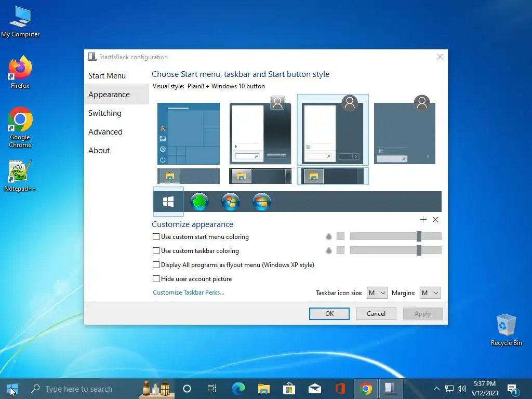The height and width of the screenshot is (399, 532).
Task: Click the taskbar search box
Action: (100, 389)
